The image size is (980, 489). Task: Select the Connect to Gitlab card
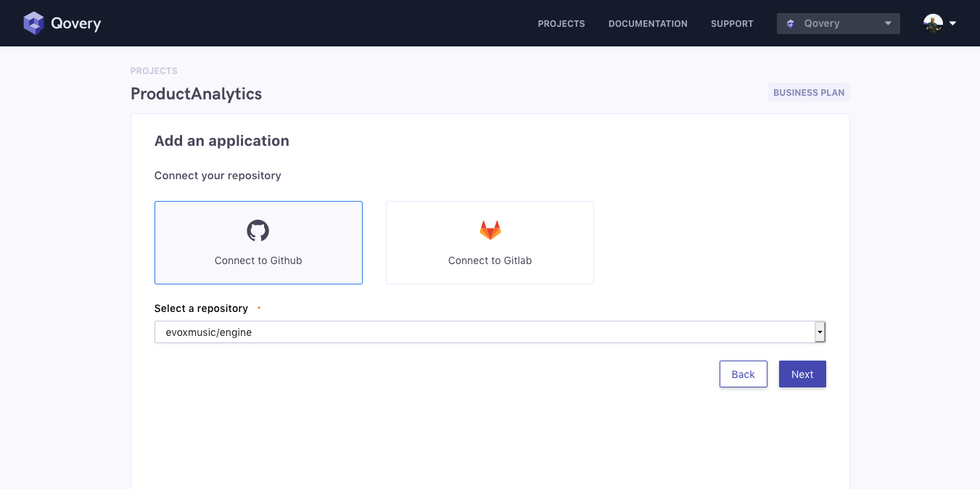pyautogui.click(x=490, y=242)
